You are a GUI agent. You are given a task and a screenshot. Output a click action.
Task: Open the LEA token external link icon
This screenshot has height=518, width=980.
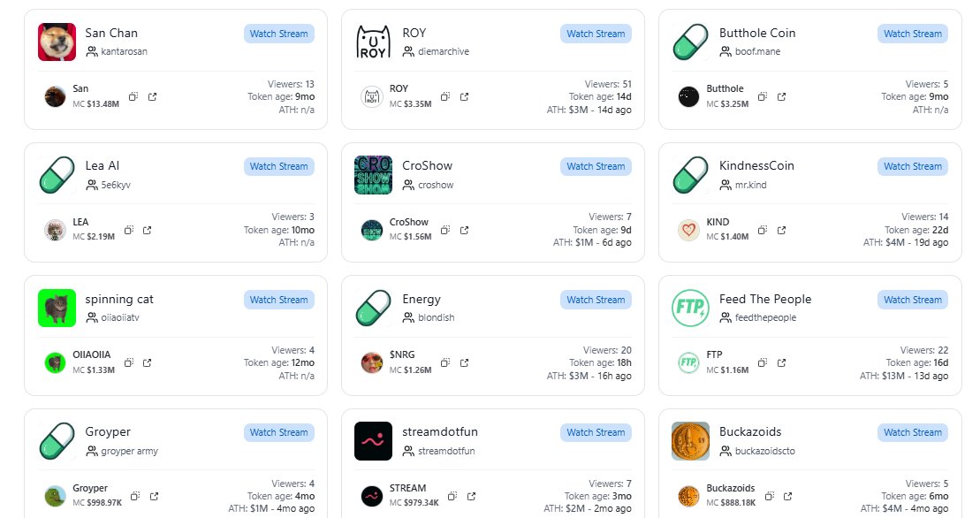tap(147, 230)
